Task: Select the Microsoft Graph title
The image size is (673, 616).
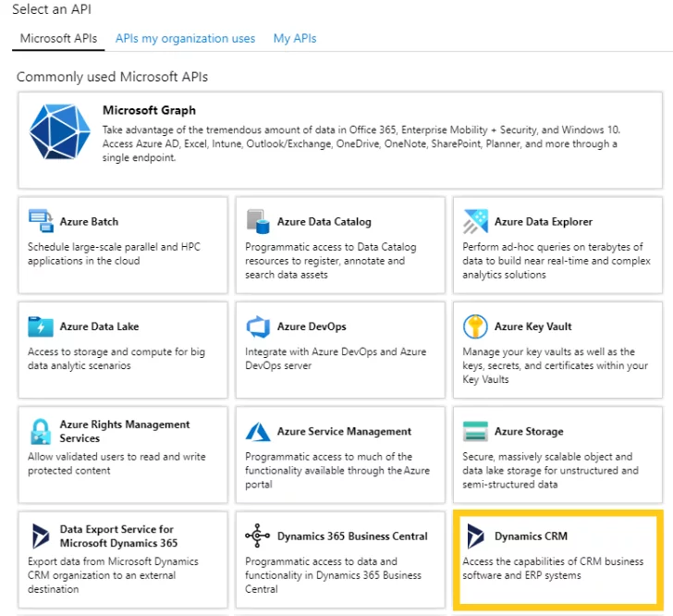Action: [x=149, y=110]
